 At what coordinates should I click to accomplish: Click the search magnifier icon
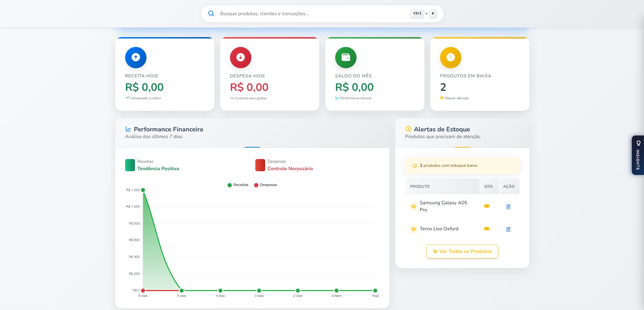coord(211,14)
